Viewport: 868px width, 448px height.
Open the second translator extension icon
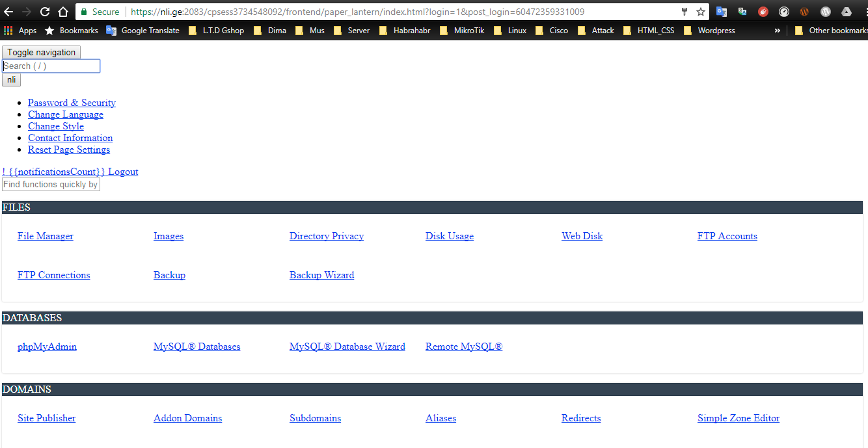pos(742,12)
